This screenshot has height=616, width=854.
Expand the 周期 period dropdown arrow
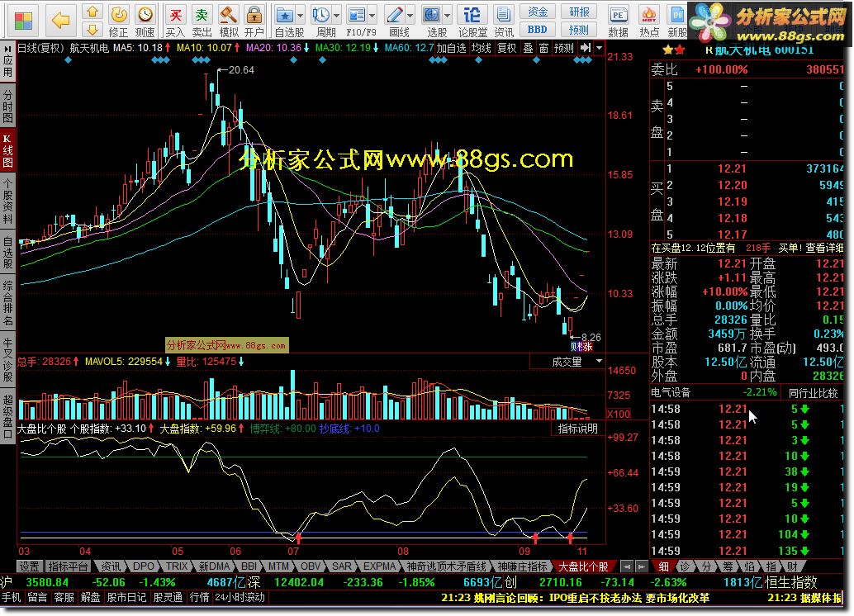click(337, 15)
